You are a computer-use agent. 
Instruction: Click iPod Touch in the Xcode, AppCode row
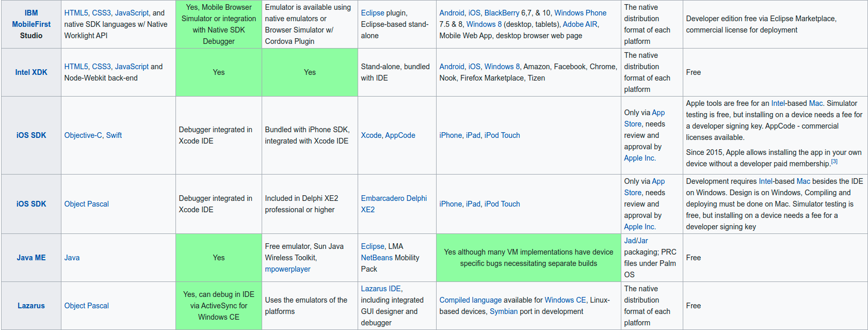tap(502, 135)
